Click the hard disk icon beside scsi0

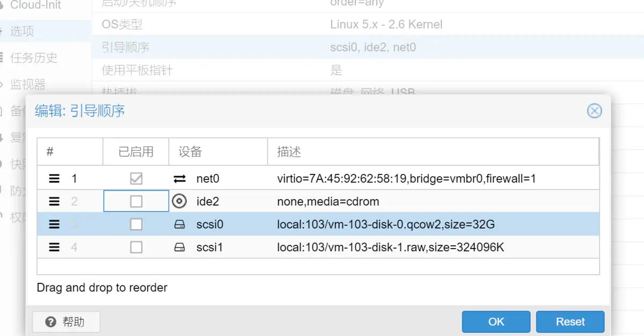[180, 224]
